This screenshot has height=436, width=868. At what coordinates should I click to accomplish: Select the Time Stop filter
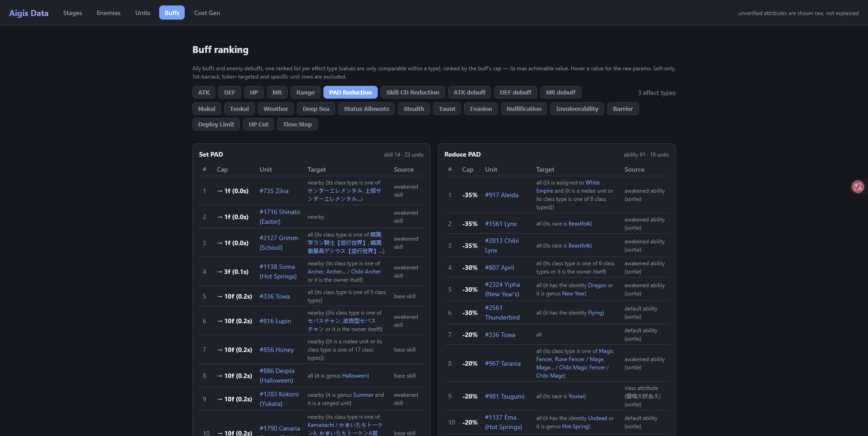[297, 124]
